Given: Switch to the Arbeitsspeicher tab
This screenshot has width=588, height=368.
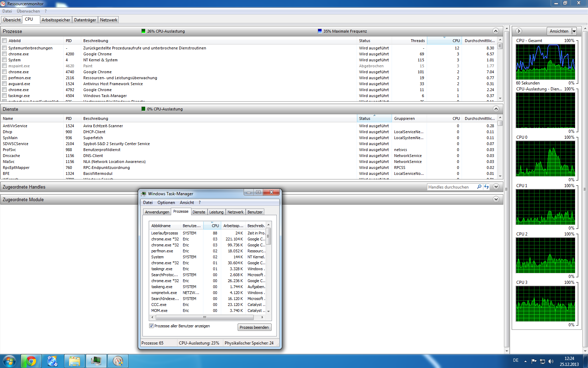Looking at the screenshot, I should 56,20.
